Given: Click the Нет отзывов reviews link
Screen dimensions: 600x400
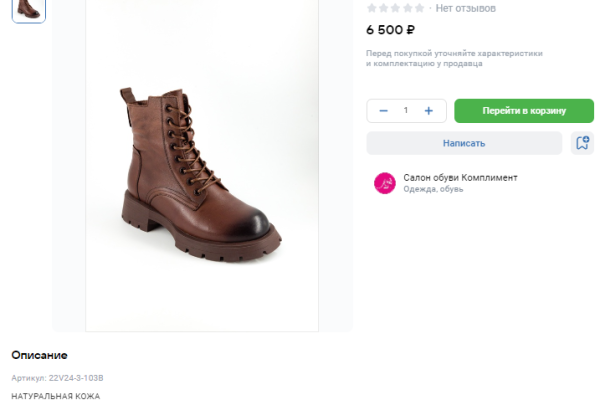Looking at the screenshot, I should click(466, 8).
